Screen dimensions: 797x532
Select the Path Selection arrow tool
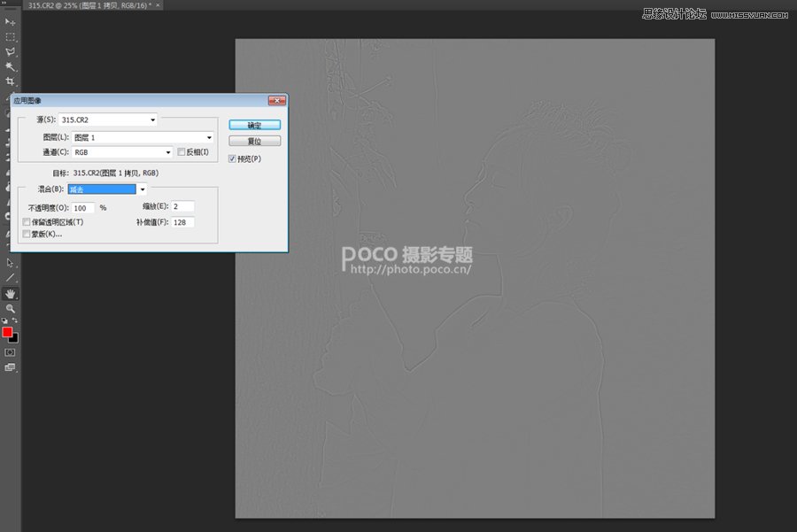click(x=10, y=263)
